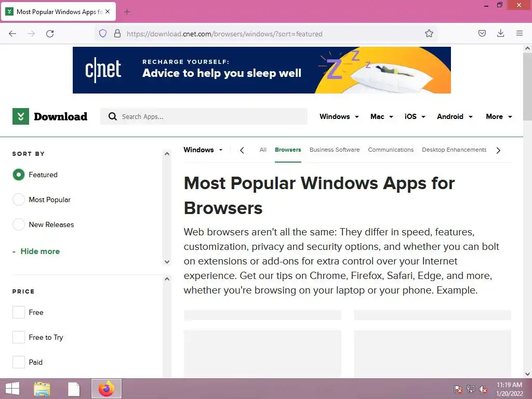Click the Download site title link

[61, 116]
